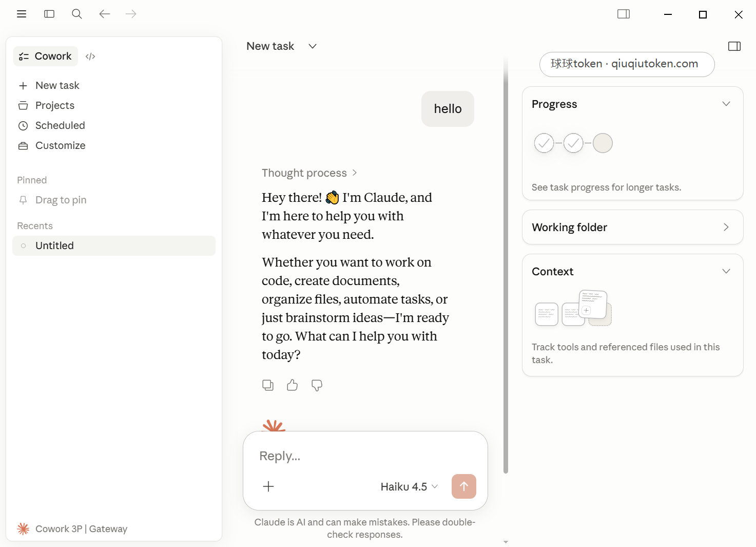Toggle right panel icon in title bar

point(624,14)
